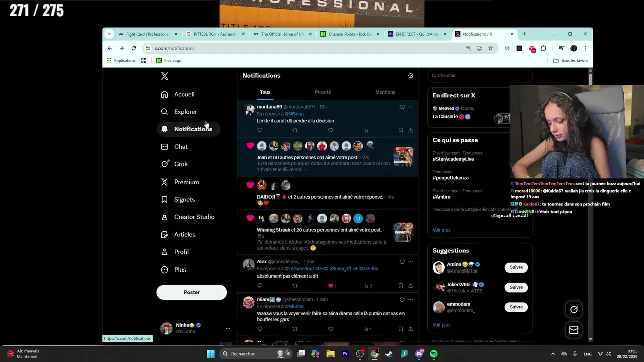Open account menu dots next to Ninha
644x362 pixels.
click(x=228, y=328)
